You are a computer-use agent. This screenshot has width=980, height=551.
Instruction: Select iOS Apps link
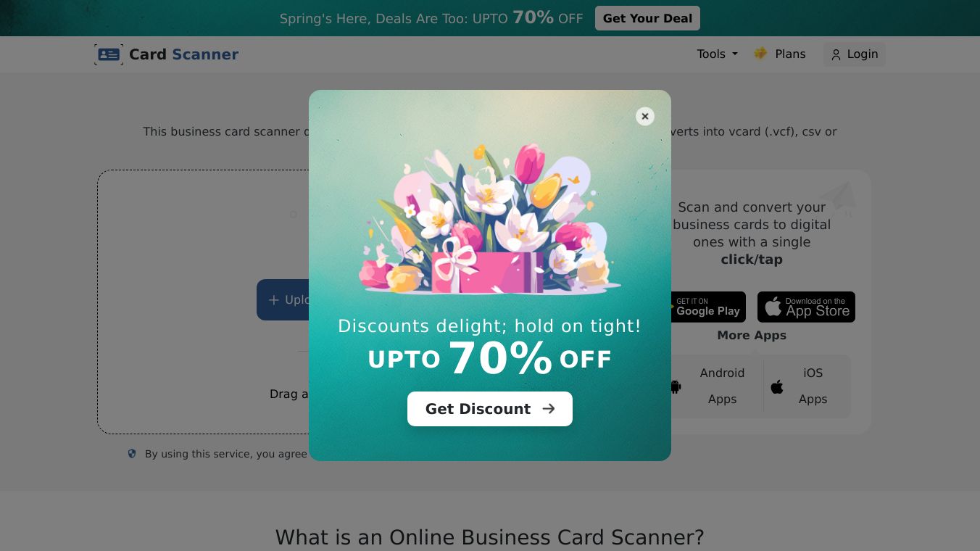coord(813,386)
